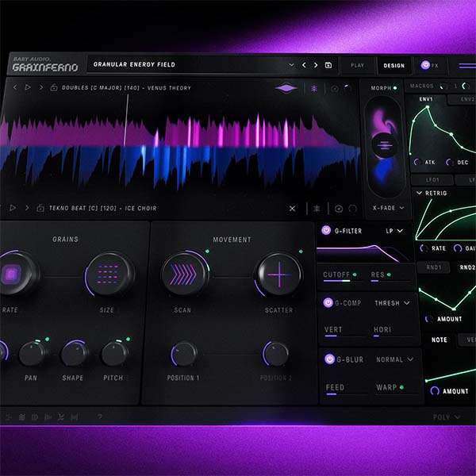Toggle the MORPH modulation dot
The height and width of the screenshot is (476, 476).
click(x=395, y=88)
